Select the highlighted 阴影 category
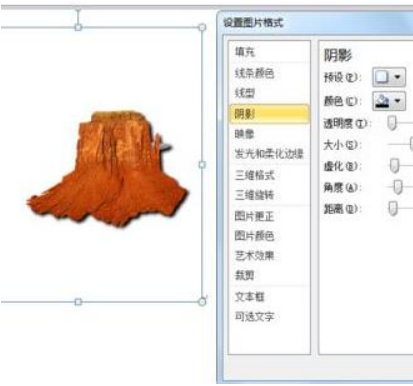The width and height of the screenshot is (413, 386). pyautogui.click(x=269, y=114)
